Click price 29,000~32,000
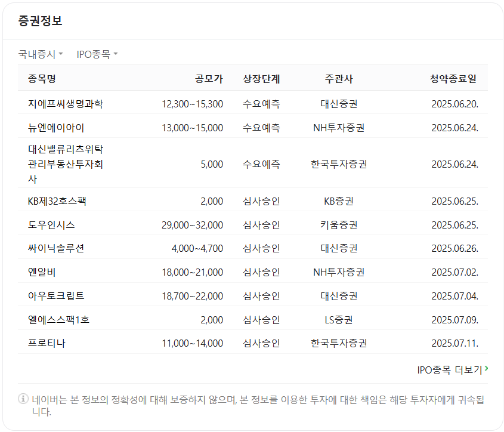The image size is (504, 432). click(192, 225)
